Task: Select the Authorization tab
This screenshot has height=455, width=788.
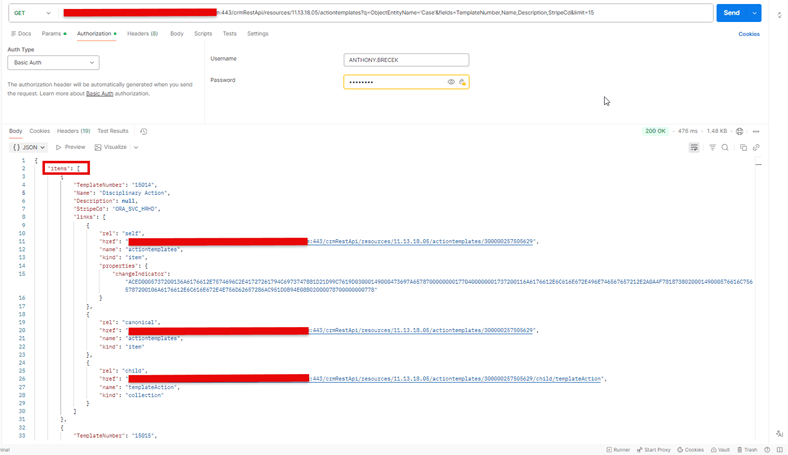Action: [x=96, y=34]
